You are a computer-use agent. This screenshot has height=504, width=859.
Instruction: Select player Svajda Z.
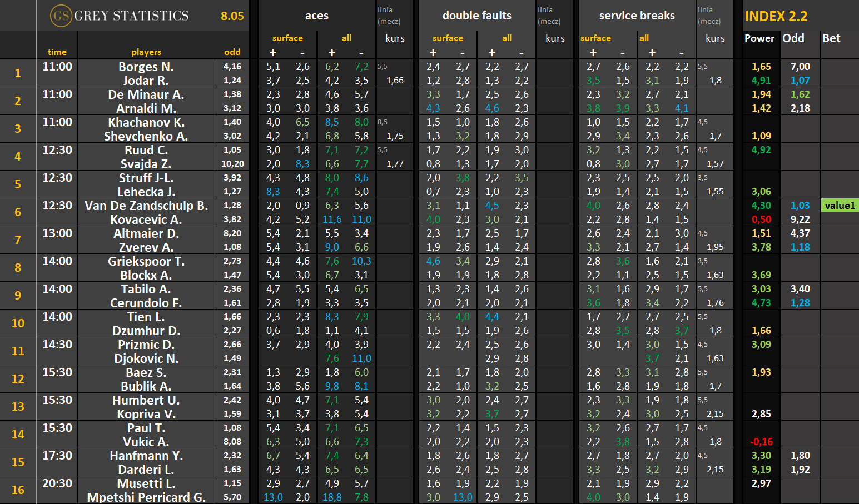[x=146, y=164]
